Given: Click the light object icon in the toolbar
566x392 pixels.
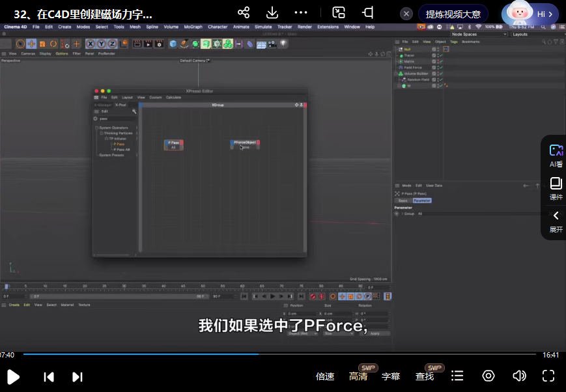Looking at the screenshot, I should [x=284, y=44].
